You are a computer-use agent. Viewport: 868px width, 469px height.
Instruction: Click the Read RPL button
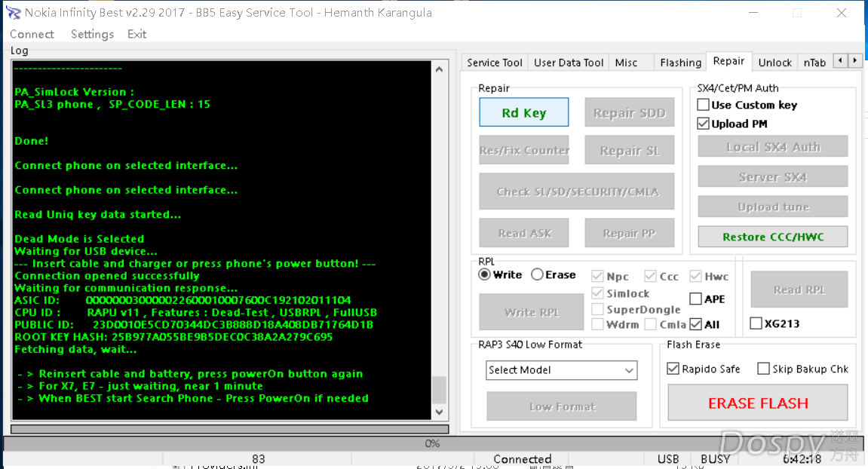click(799, 289)
